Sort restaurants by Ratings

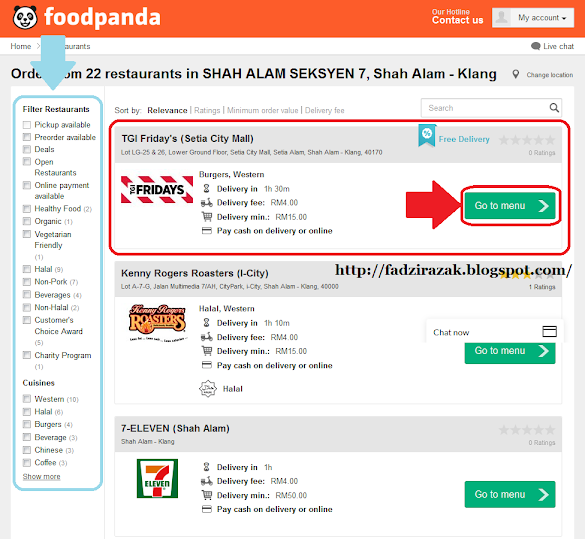pyautogui.click(x=207, y=110)
